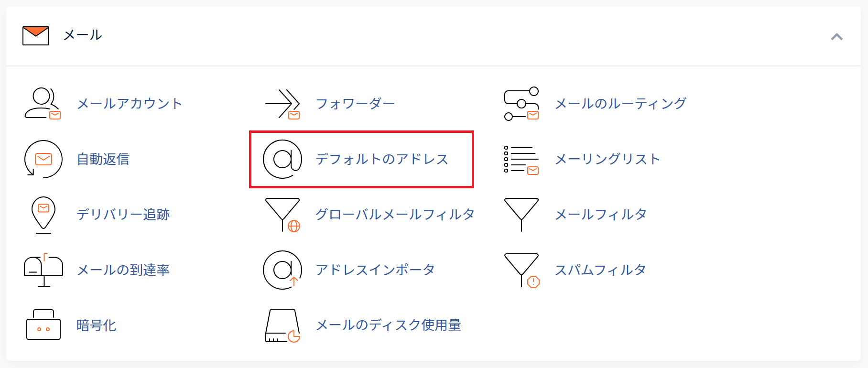Click the メールアカウント person icon
Image resolution: width=868 pixels, height=368 pixels.
(x=43, y=103)
